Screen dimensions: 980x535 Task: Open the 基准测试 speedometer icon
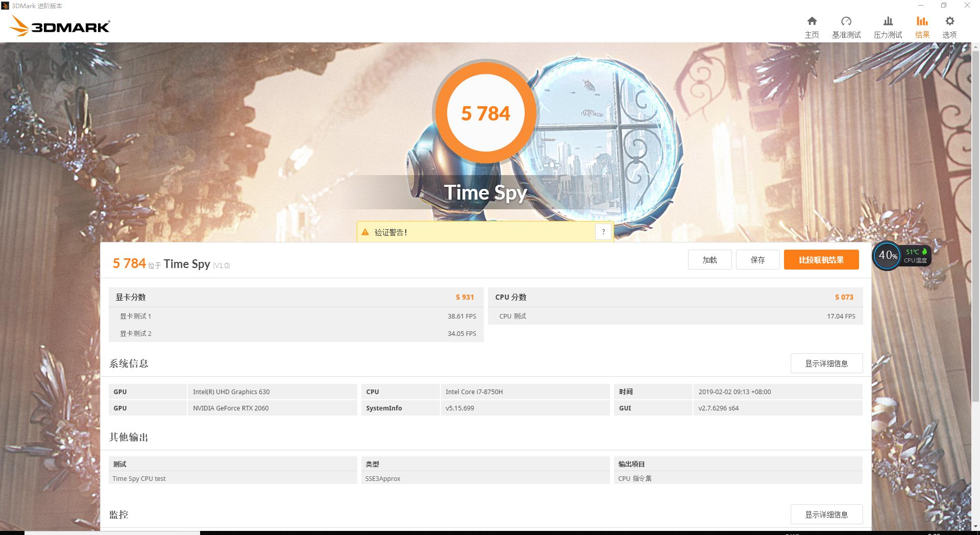tap(847, 26)
